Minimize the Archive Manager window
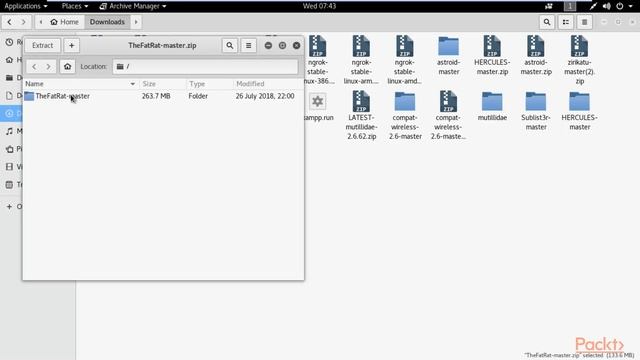 (268, 45)
